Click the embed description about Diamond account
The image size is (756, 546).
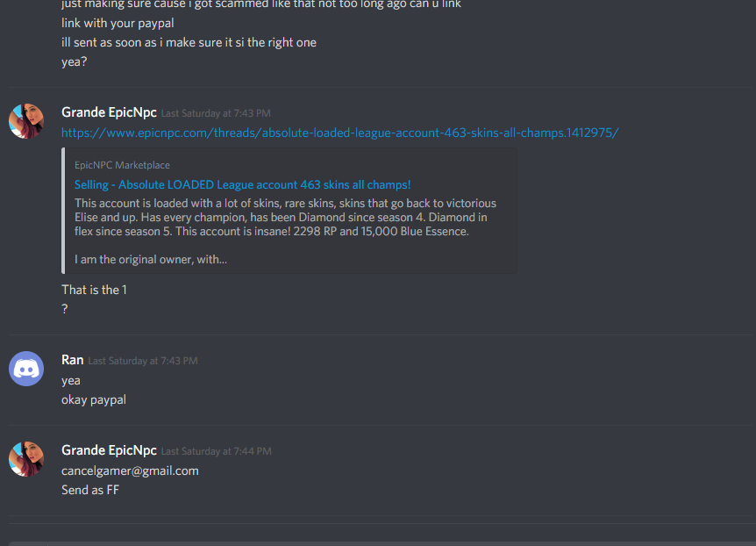(285, 217)
